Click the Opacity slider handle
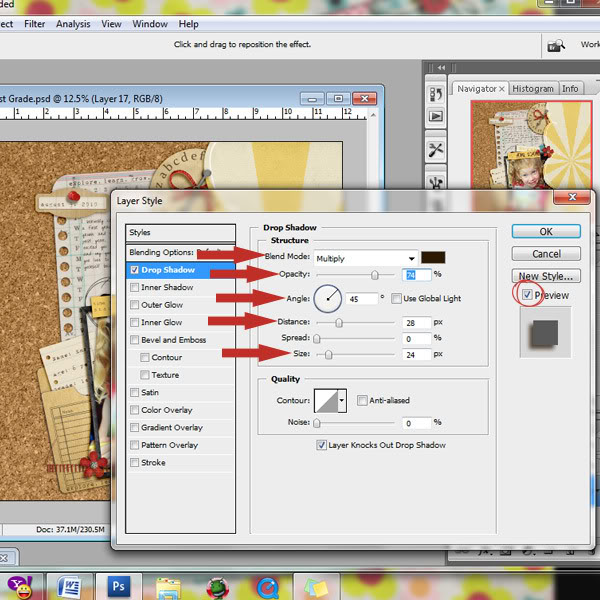600x600 pixels. tap(375, 275)
